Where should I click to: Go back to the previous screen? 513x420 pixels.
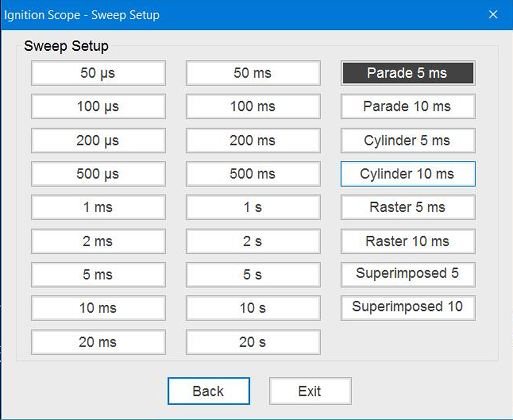(208, 391)
